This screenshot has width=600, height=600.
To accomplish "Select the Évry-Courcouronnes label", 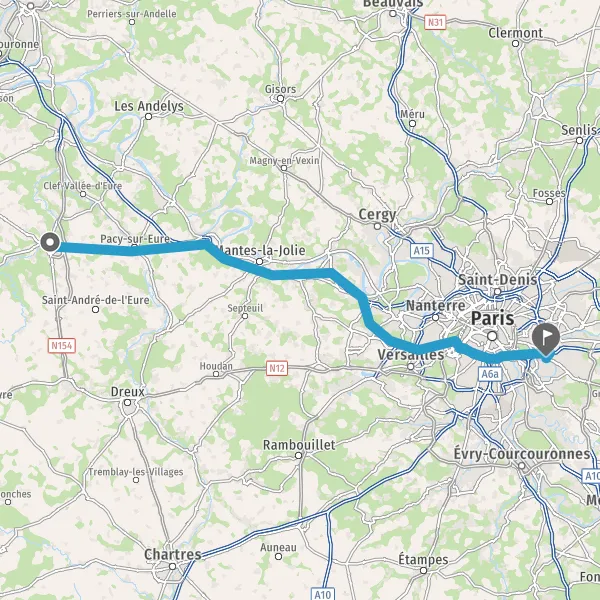I will [x=522, y=454].
